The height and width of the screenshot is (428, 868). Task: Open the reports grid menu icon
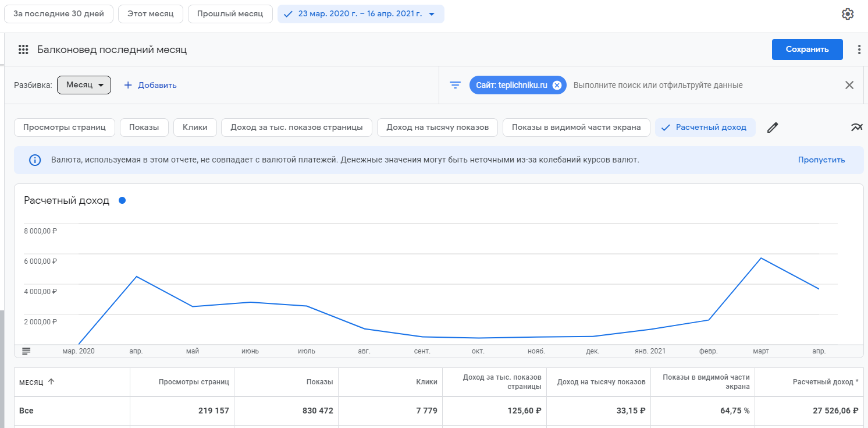click(23, 50)
